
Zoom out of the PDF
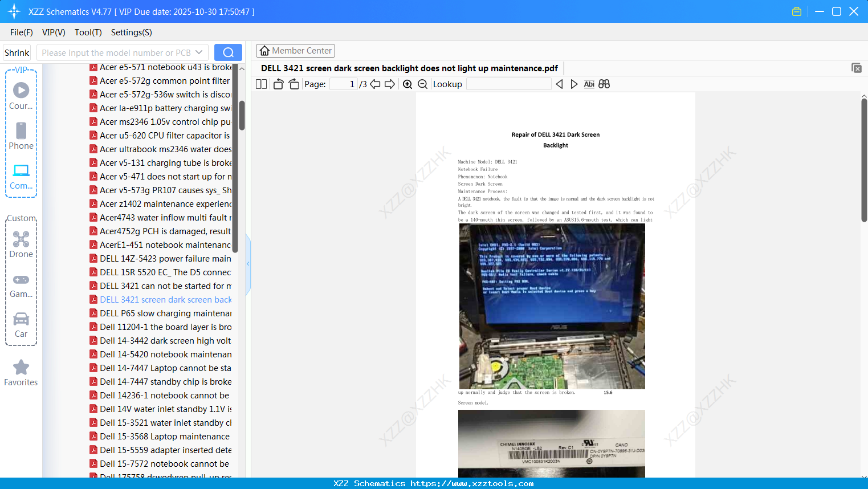coord(422,84)
